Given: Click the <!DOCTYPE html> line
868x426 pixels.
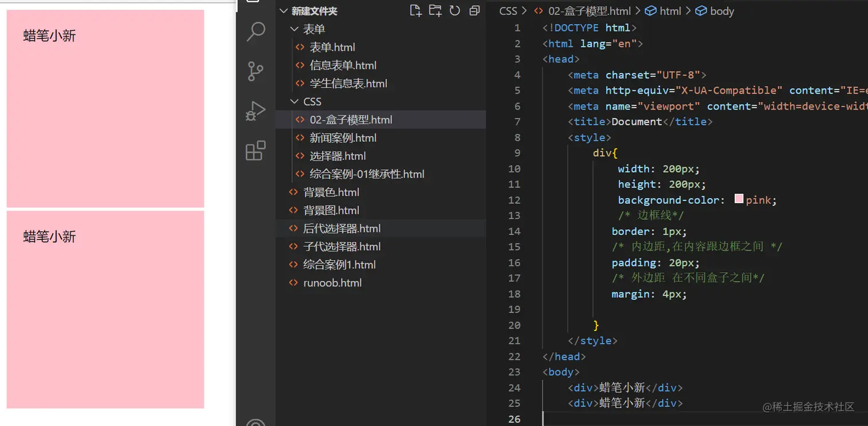Looking at the screenshot, I should tap(590, 28).
